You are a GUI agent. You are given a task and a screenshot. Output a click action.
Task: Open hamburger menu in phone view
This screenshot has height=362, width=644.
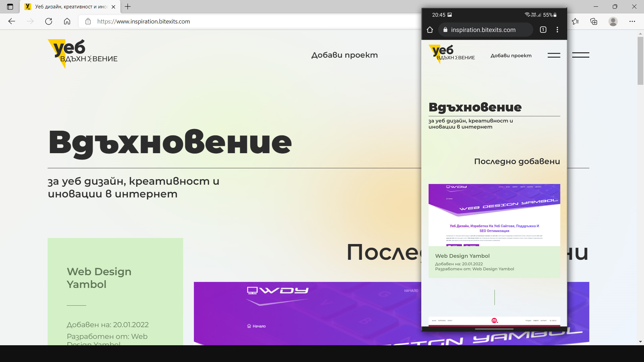tap(554, 55)
